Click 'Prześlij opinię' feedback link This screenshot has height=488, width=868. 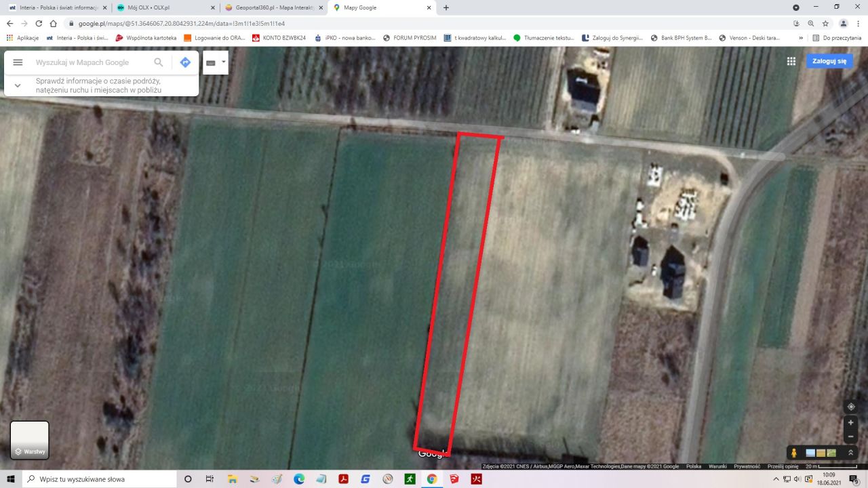[x=783, y=466]
